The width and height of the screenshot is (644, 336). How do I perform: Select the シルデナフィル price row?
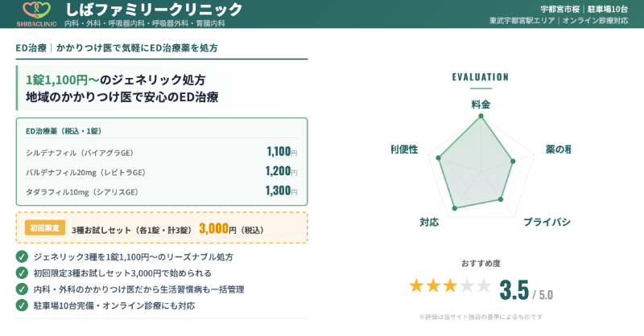[161, 151]
